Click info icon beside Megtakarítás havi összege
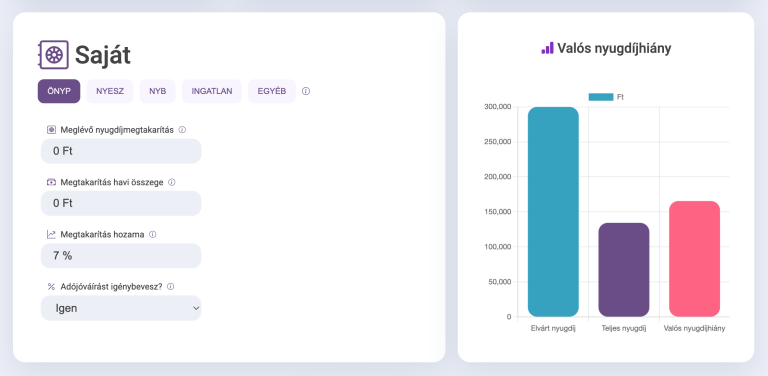 (171, 182)
